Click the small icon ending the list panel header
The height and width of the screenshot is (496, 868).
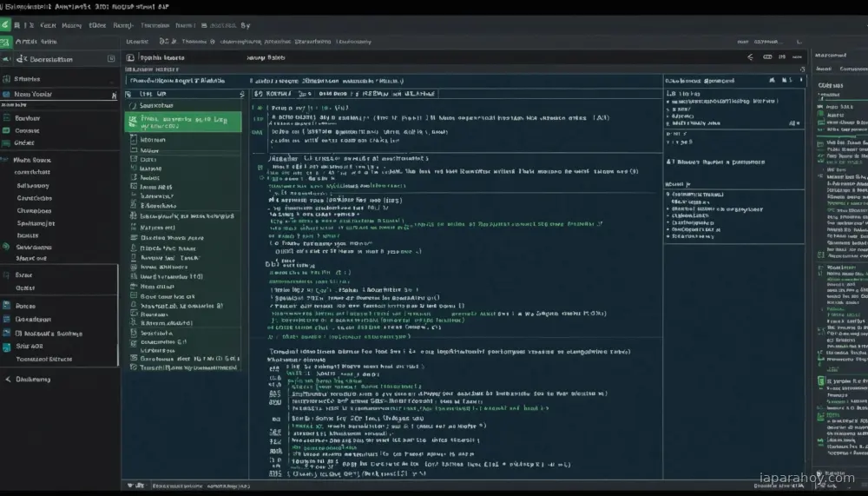[x=241, y=94]
